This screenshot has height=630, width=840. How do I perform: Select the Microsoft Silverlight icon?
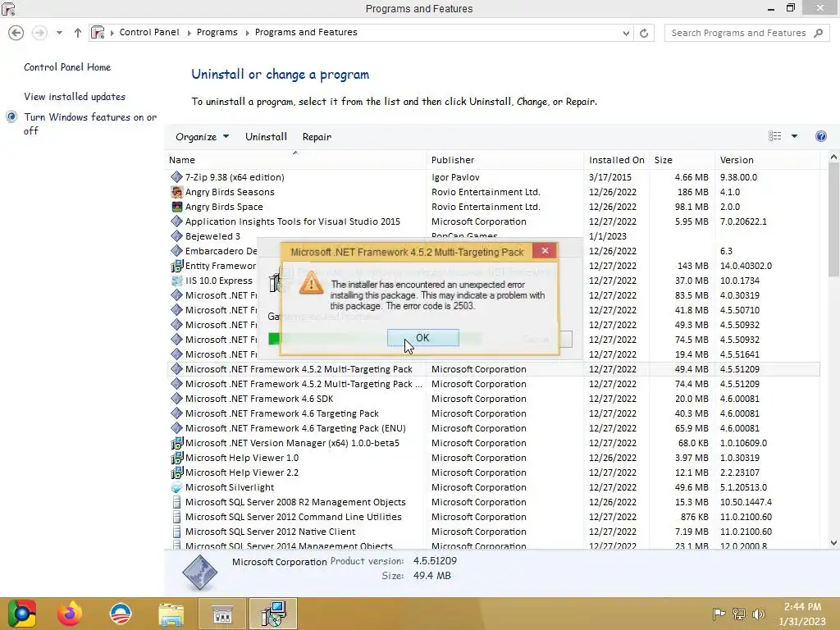coord(177,487)
